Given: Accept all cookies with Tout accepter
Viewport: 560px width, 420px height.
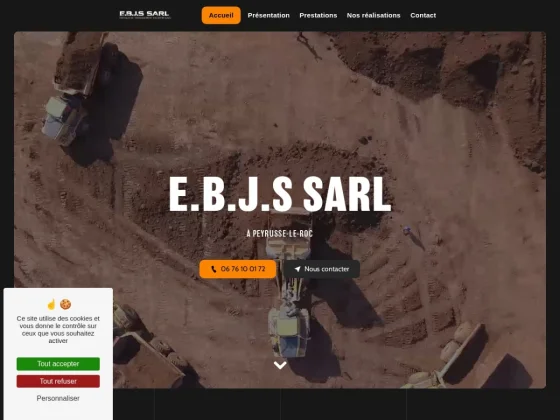Looking at the screenshot, I should click(x=58, y=364).
